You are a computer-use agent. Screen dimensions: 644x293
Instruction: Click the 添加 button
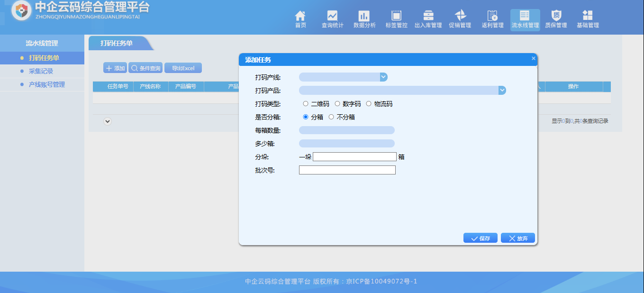(115, 68)
